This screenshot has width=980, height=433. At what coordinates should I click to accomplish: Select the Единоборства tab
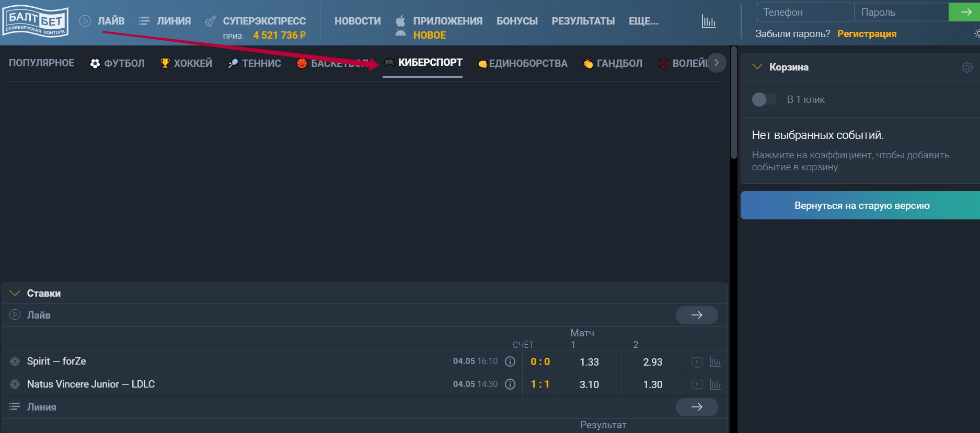523,64
